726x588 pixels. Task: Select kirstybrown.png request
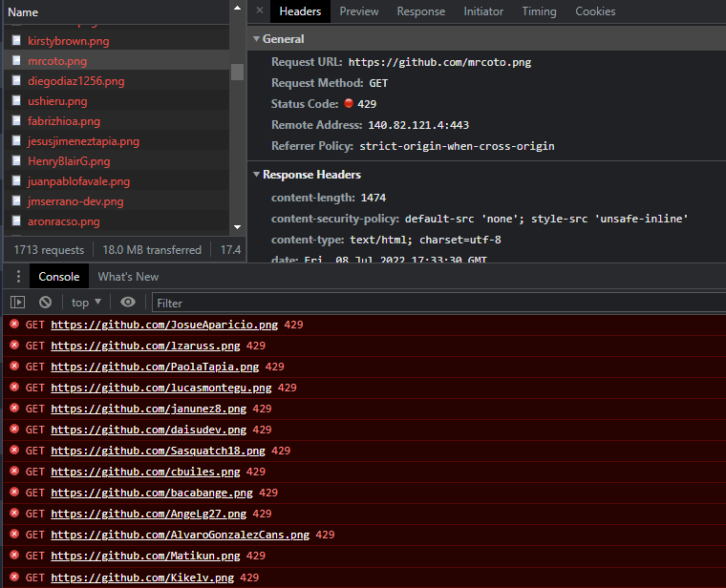[x=116, y=41]
